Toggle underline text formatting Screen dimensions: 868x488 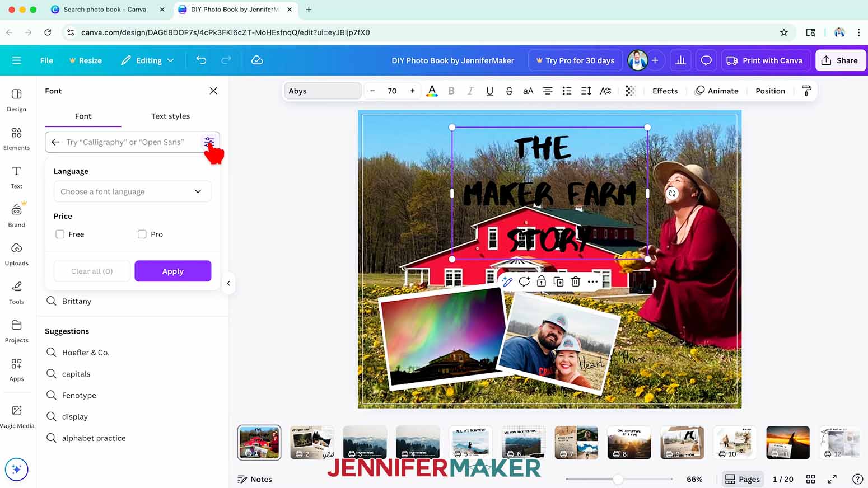click(490, 91)
